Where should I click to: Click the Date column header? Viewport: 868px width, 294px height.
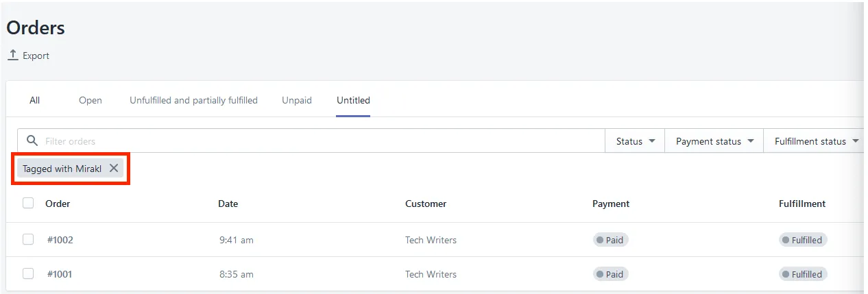pos(228,204)
